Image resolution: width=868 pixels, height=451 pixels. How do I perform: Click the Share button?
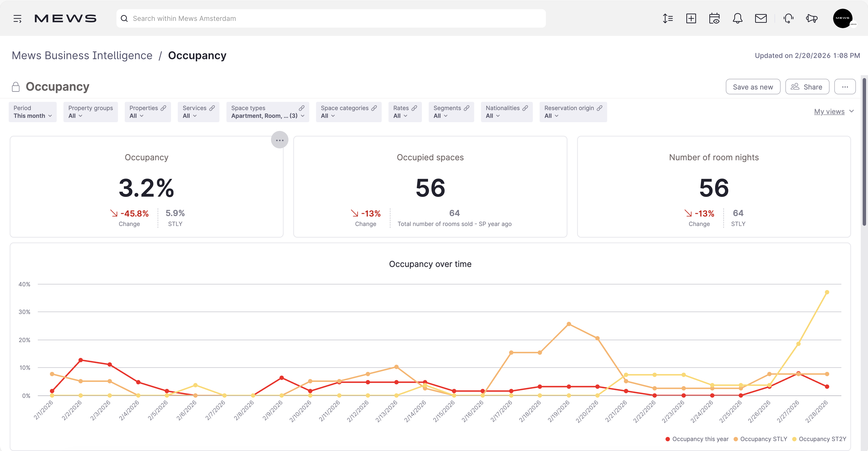click(x=807, y=87)
